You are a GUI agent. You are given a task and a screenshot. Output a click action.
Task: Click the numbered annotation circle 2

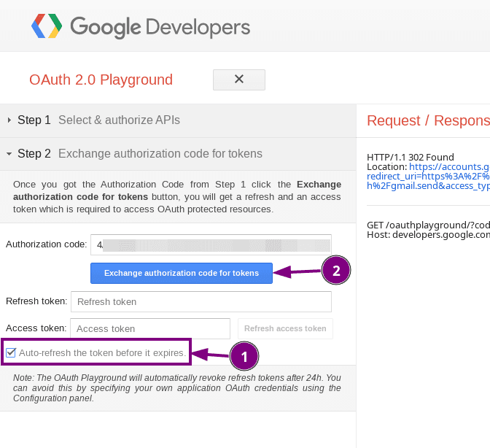click(x=336, y=271)
